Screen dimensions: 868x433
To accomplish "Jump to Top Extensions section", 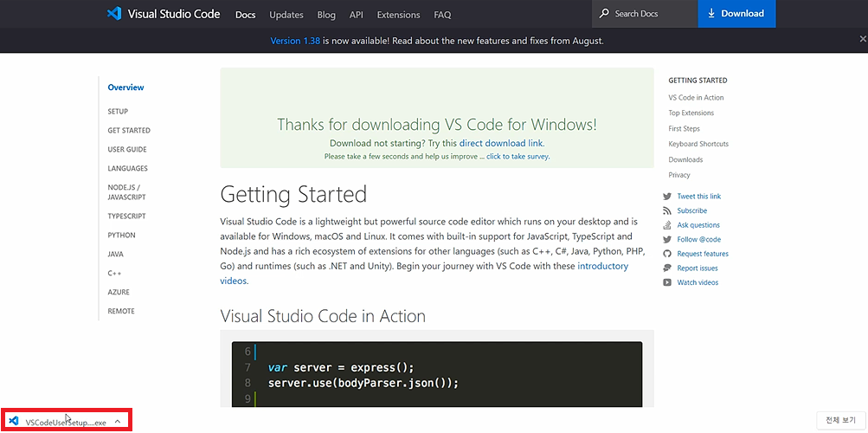I will point(691,113).
